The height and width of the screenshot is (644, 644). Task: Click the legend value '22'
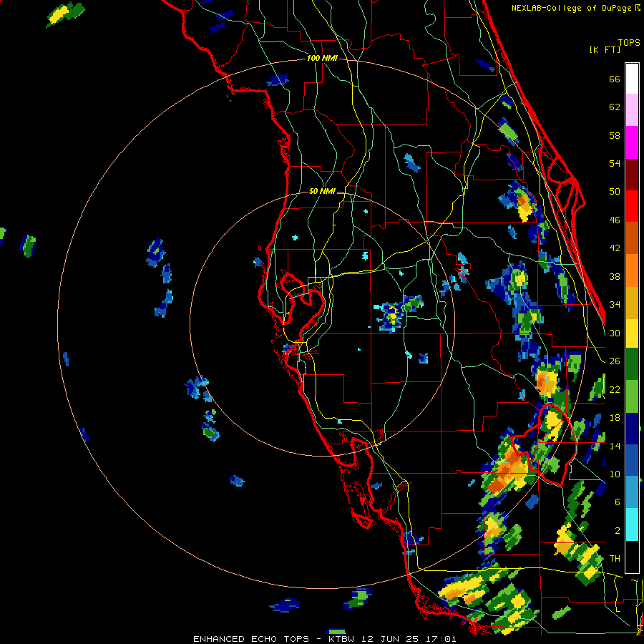(x=615, y=389)
